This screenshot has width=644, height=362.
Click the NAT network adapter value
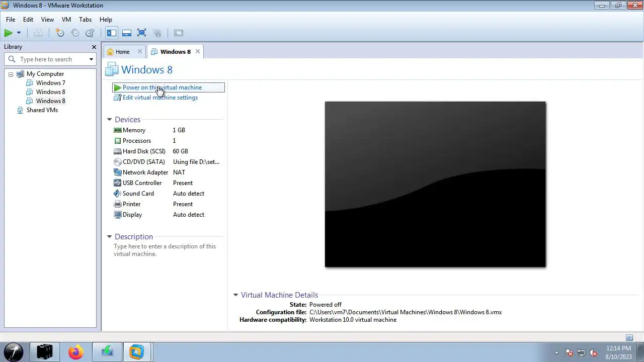(179, 172)
